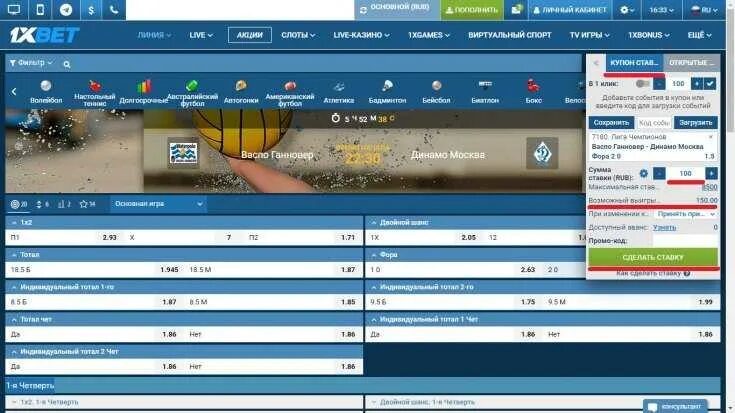Screen dimensions: 735x413
Task: Decrease bet amount with minus button
Action: click(x=659, y=173)
